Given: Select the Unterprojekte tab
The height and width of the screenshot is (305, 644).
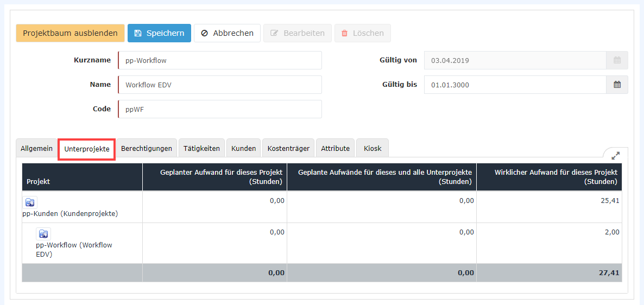Looking at the screenshot, I should pos(87,149).
